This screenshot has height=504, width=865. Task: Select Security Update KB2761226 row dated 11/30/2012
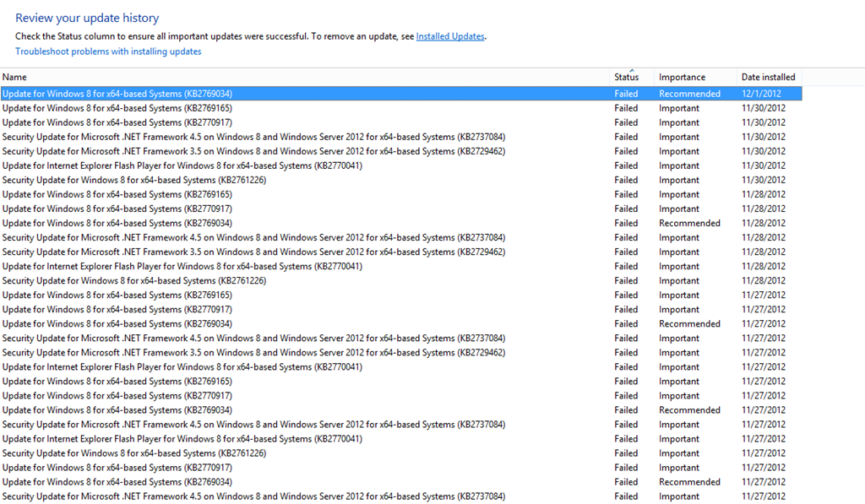(401, 180)
